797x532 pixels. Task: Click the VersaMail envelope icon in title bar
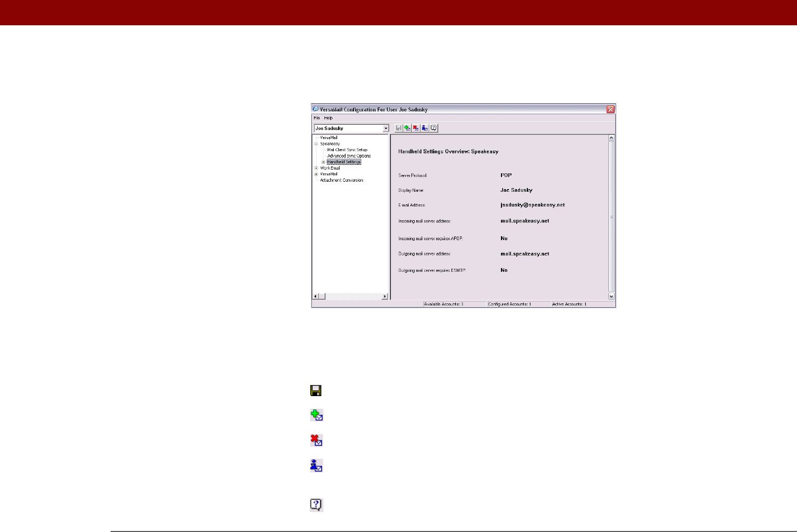coord(316,110)
